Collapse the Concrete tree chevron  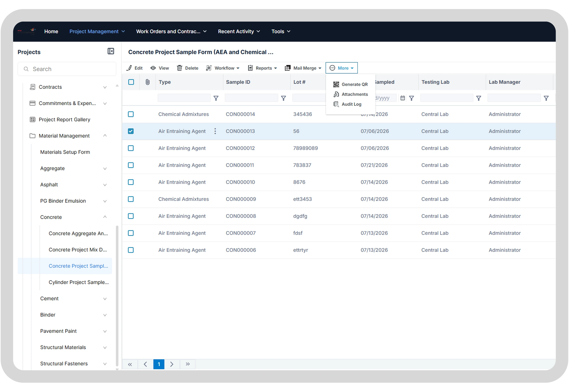[x=105, y=217]
